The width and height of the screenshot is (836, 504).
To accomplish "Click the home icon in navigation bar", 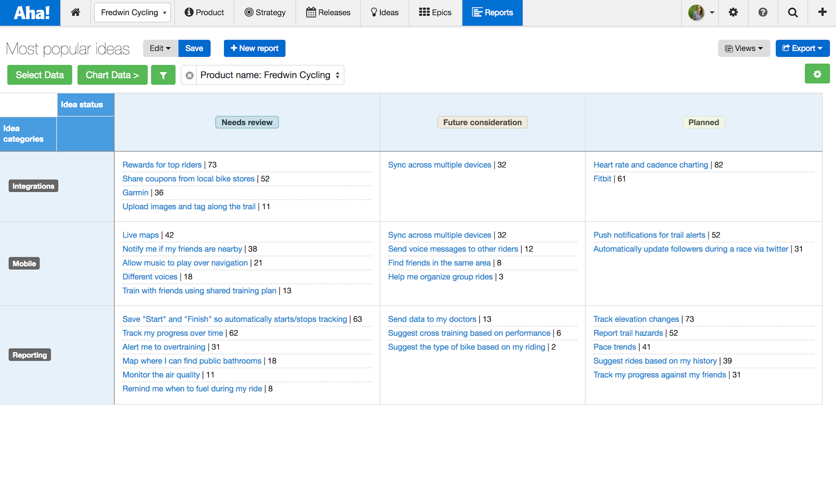I will point(76,13).
